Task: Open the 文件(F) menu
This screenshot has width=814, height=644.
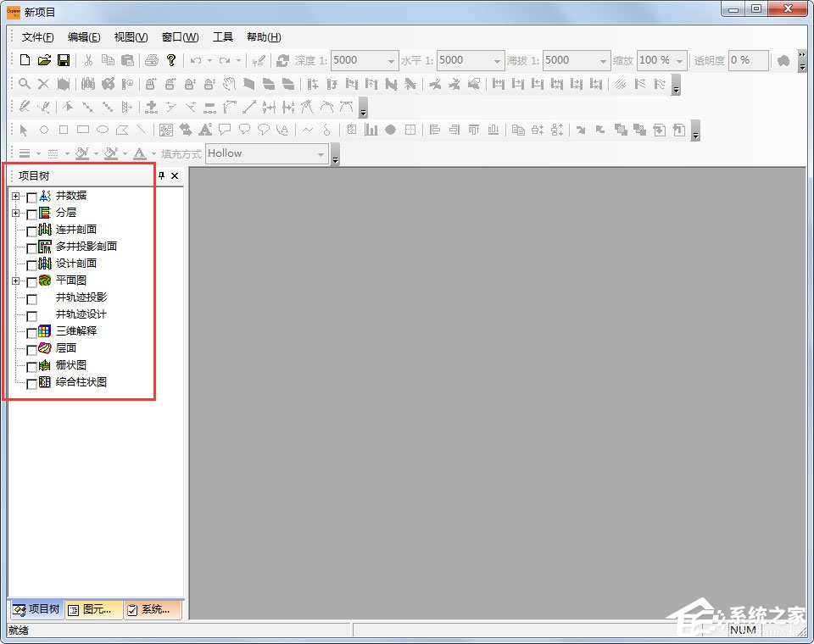Action: (37, 36)
